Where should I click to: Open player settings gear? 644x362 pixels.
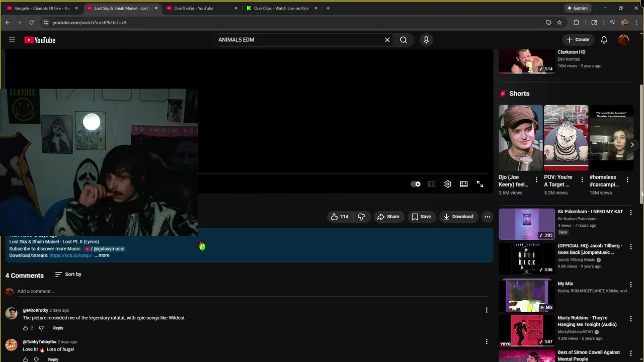coord(448,184)
